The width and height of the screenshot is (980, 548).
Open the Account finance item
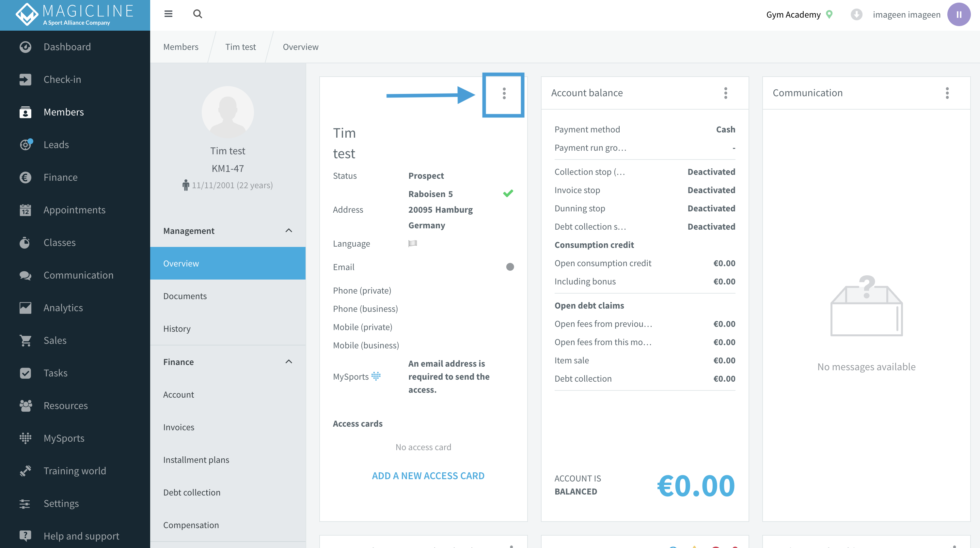(x=228, y=394)
